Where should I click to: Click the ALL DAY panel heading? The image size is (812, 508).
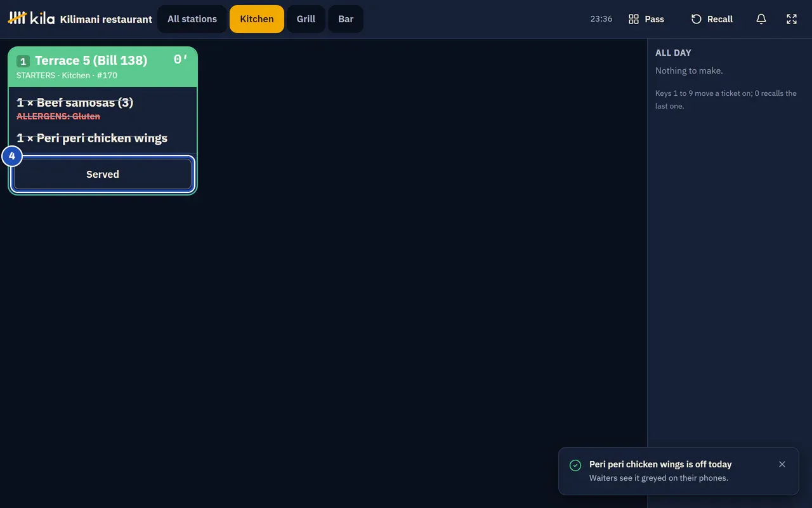[673, 53]
